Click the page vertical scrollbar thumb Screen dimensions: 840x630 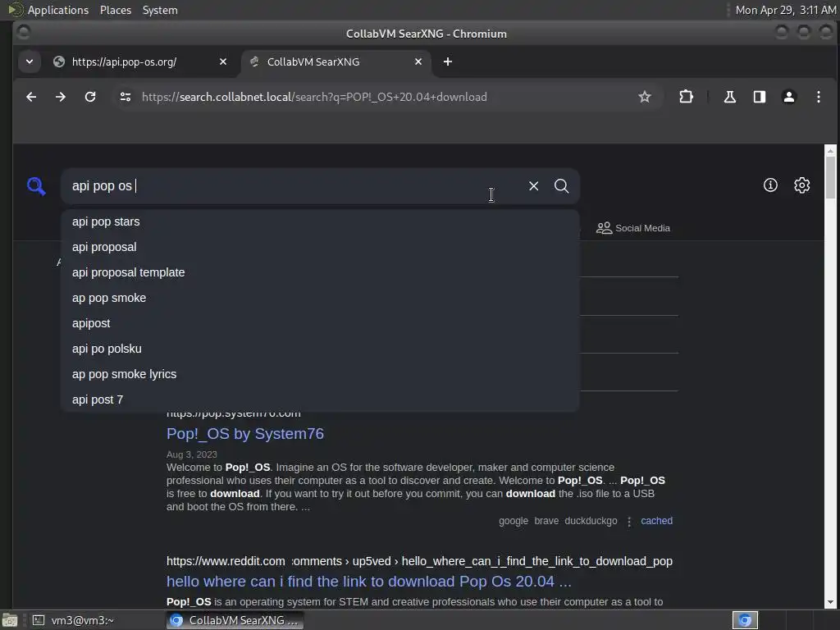click(830, 178)
